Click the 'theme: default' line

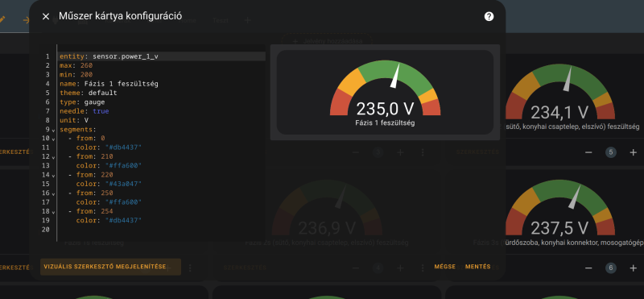(89, 93)
